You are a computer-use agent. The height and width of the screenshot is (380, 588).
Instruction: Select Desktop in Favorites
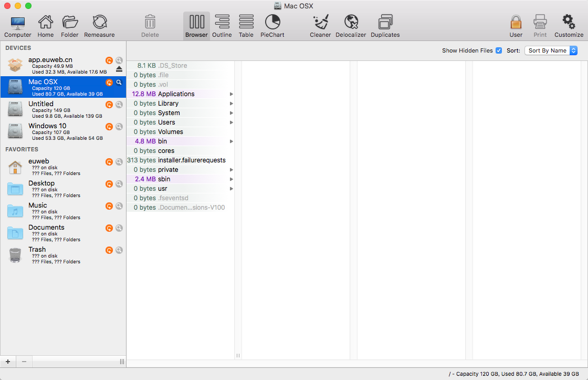click(x=63, y=189)
